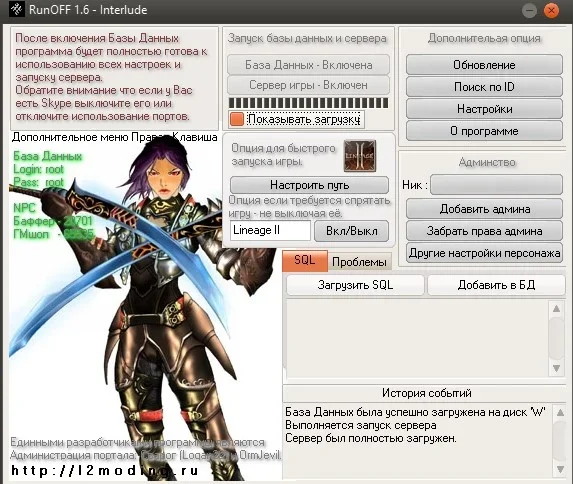573x484 pixels.
Task: Focus the Ник input field
Action: click(496, 185)
